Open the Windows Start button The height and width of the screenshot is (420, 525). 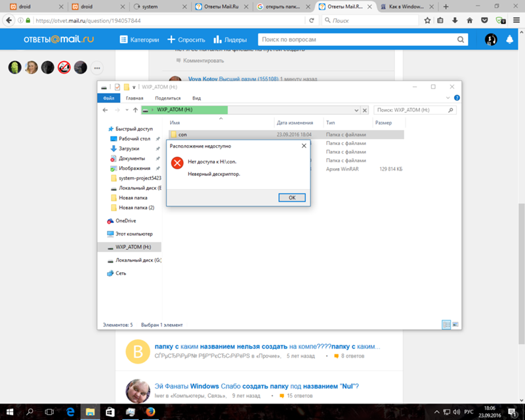[10, 411]
